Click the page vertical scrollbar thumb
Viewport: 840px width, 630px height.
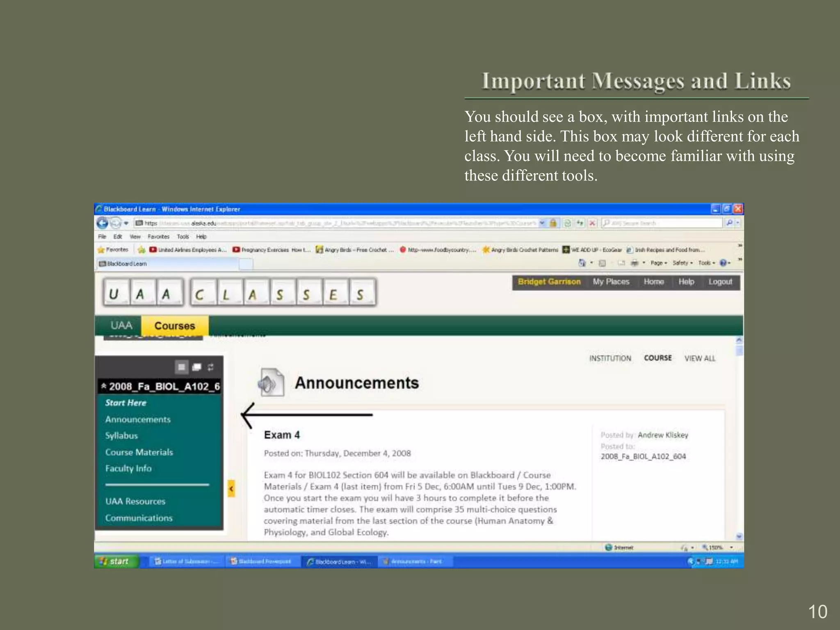[x=739, y=351]
